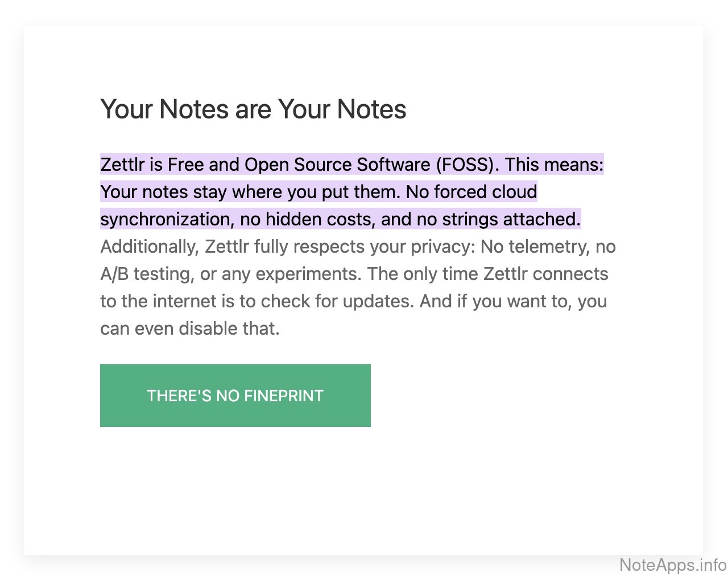The width and height of the screenshot is (728, 576).
Task: Click "The only time Zettlr connects"
Action: 488,274
